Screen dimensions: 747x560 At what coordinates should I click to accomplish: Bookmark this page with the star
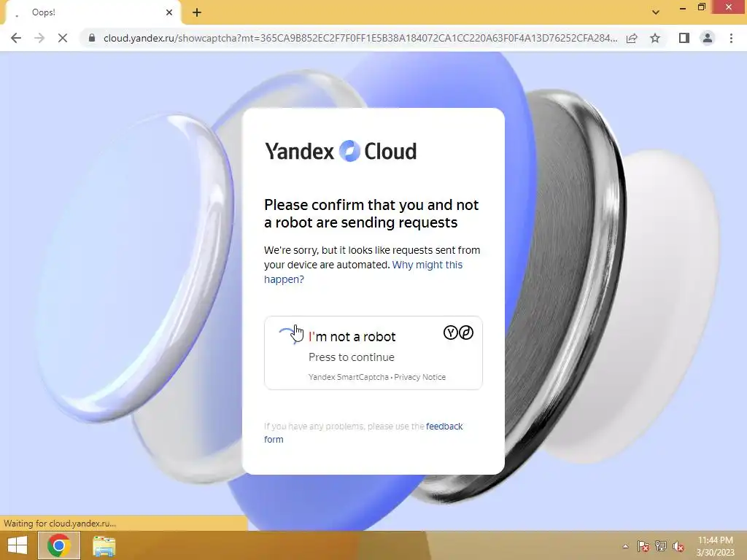(655, 38)
